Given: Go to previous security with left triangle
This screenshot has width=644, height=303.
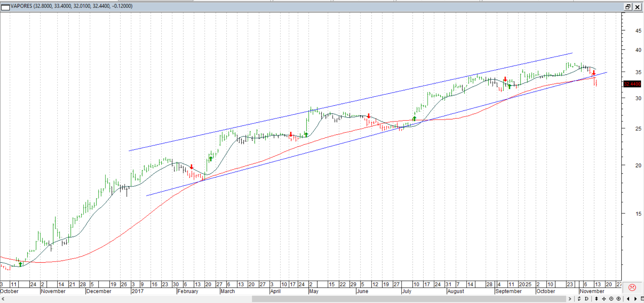Looking at the screenshot, I should 628,299.
